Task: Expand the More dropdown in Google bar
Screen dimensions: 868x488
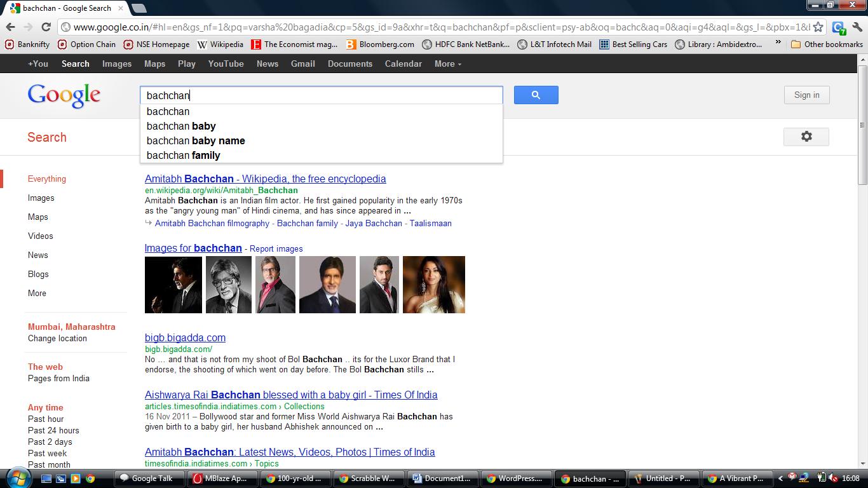Action: [447, 64]
